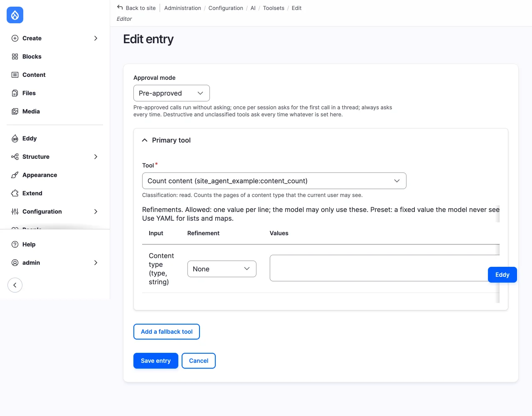Click the Drupal logo home icon
532x416 pixels.
pyautogui.click(x=15, y=15)
